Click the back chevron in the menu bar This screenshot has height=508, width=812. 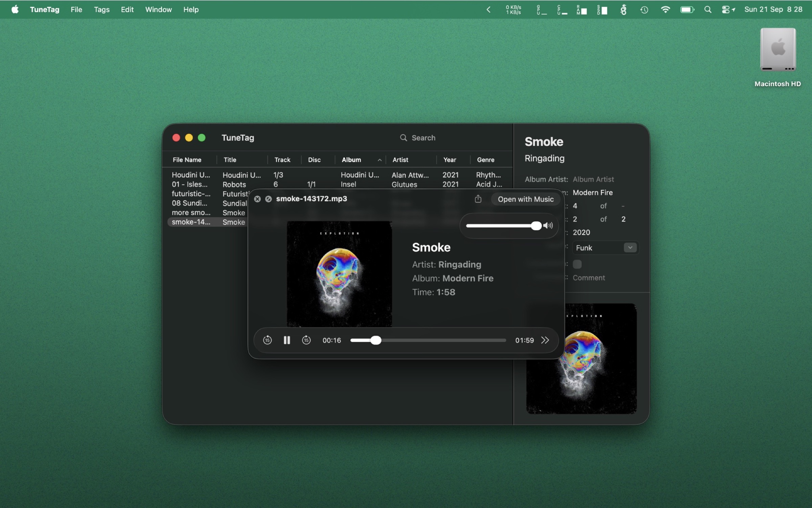point(488,9)
